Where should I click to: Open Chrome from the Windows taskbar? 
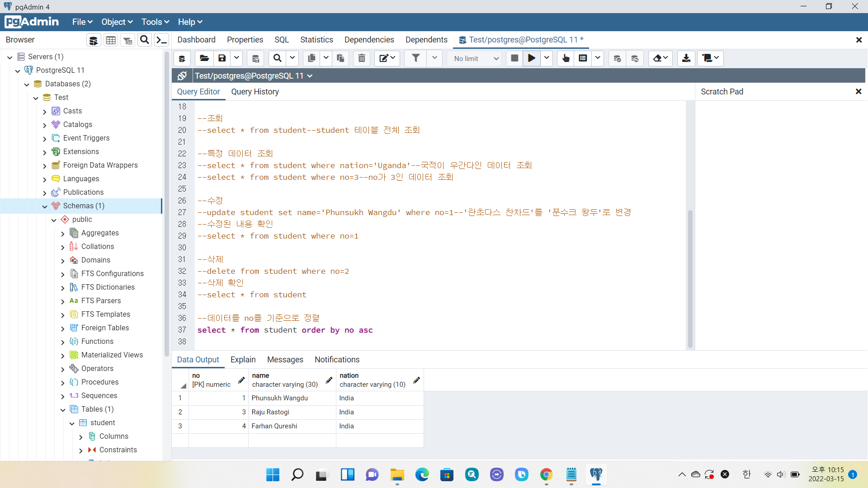(546, 474)
